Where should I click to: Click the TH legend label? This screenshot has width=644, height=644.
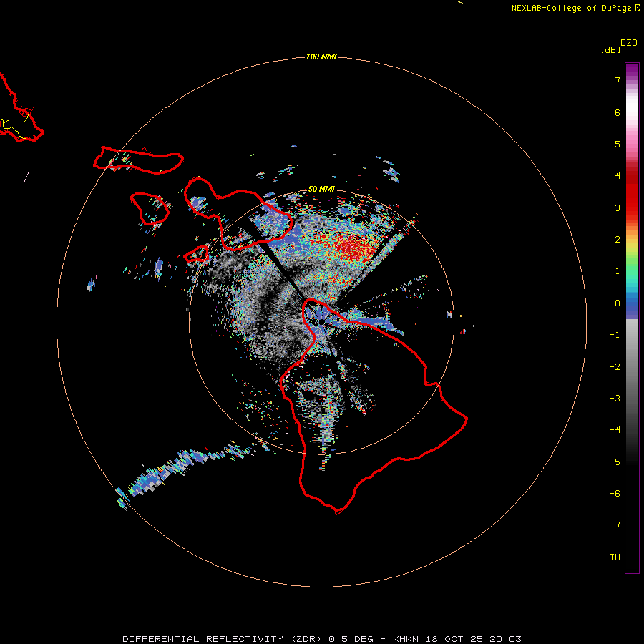coord(615,557)
